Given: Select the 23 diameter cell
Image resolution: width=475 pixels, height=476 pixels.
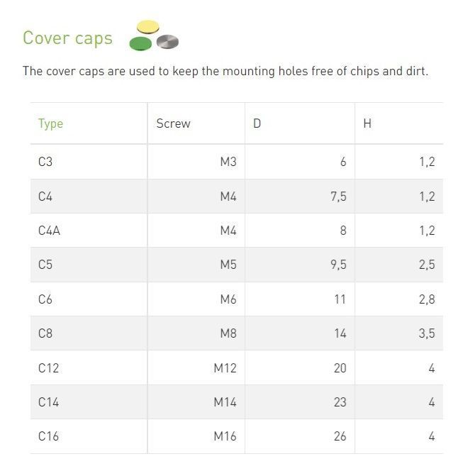Looking at the screenshot, I should tap(340, 402).
